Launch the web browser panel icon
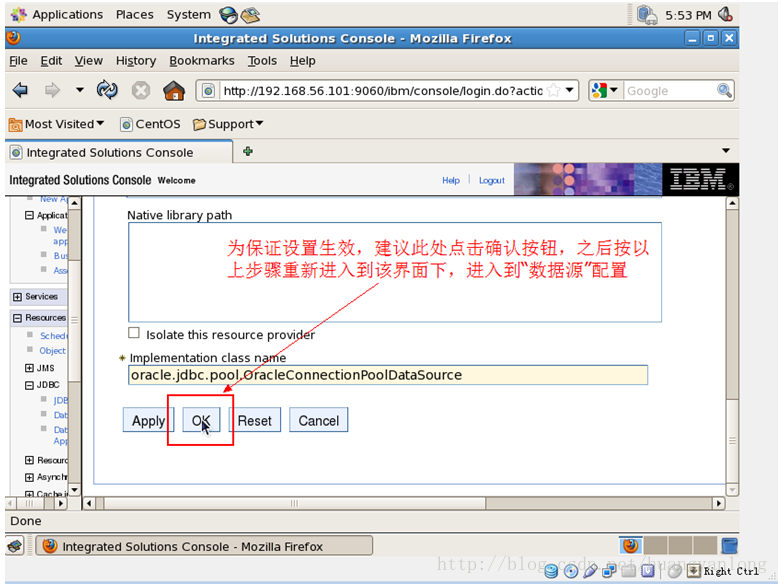778x584 pixels. pos(229,15)
